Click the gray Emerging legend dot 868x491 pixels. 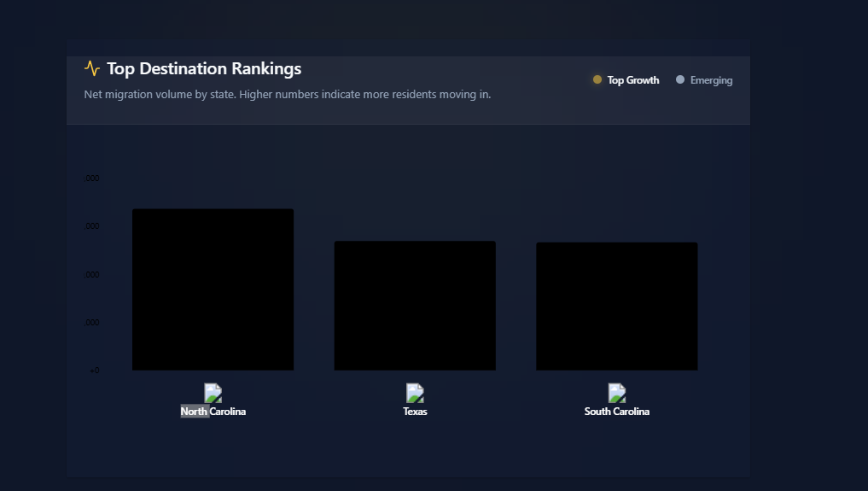coord(680,79)
